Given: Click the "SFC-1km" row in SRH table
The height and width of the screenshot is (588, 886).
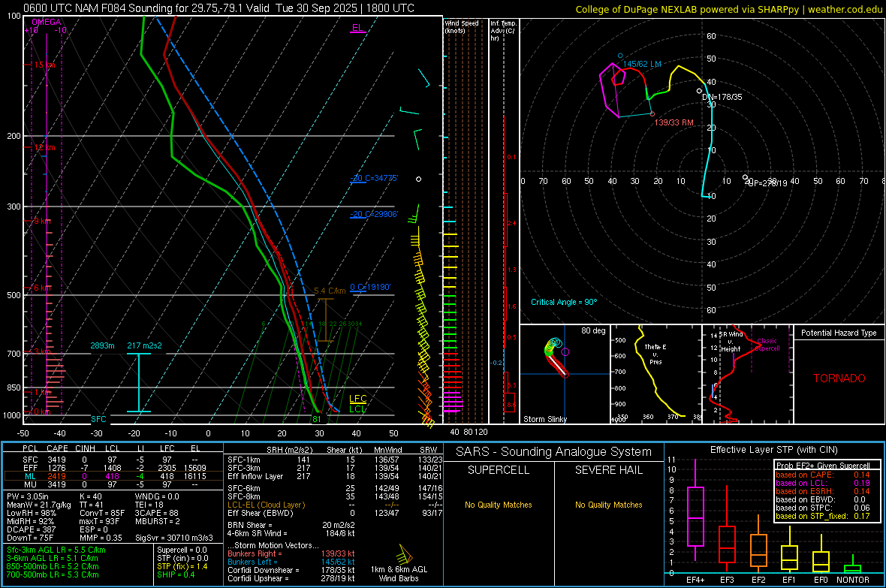Looking at the screenshot, I should click(335, 460).
